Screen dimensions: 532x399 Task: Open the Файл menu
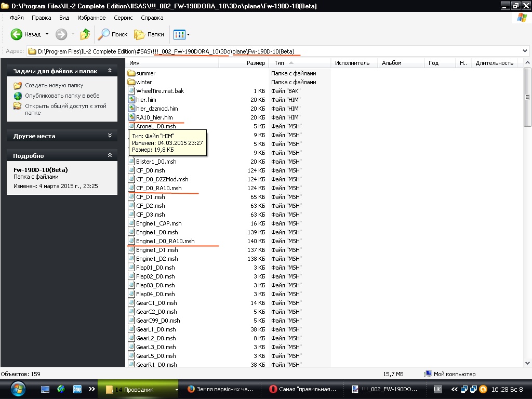click(x=17, y=18)
